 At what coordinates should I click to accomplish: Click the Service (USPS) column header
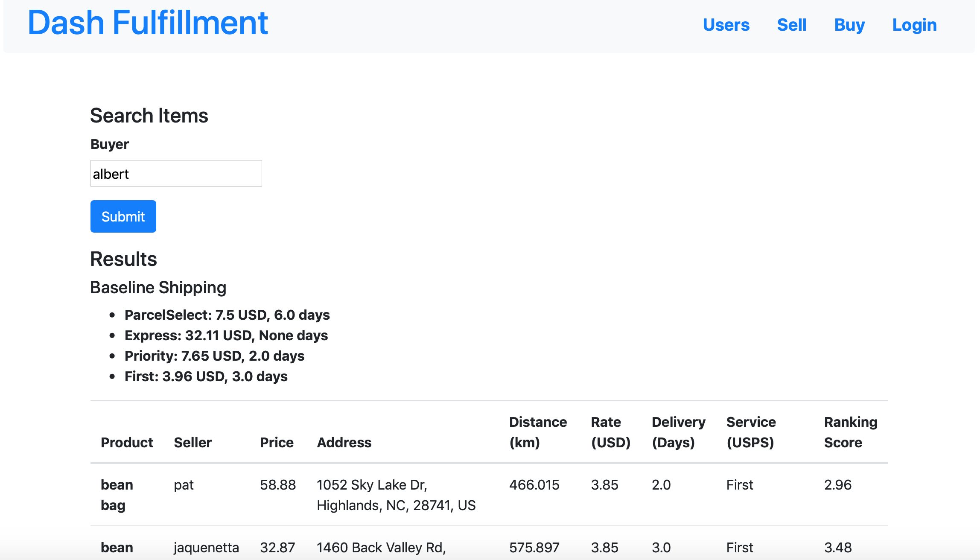click(751, 432)
